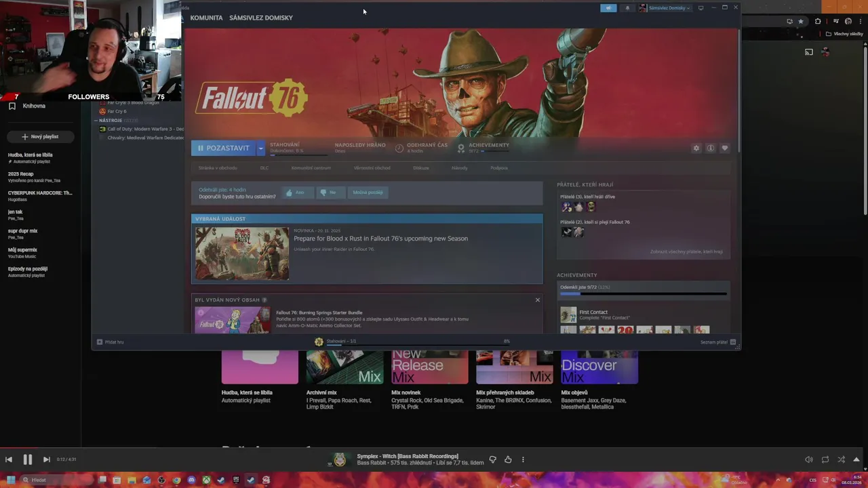Viewport: 868px width, 488px height.
Task: Add Fallout 76 to favorites with the heart icon
Action: (724, 148)
